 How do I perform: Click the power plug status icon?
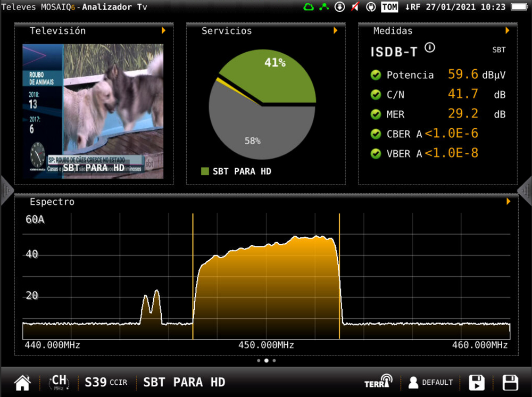point(371,7)
